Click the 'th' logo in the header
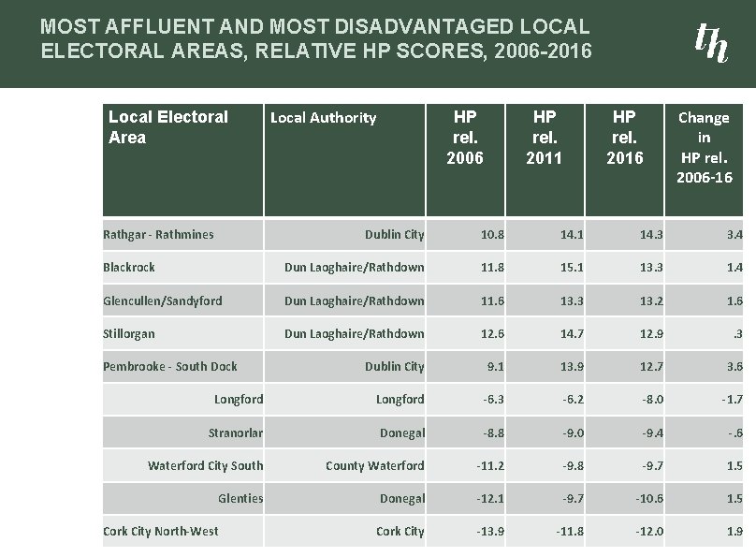The image size is (756, 557). click(711, 43)
